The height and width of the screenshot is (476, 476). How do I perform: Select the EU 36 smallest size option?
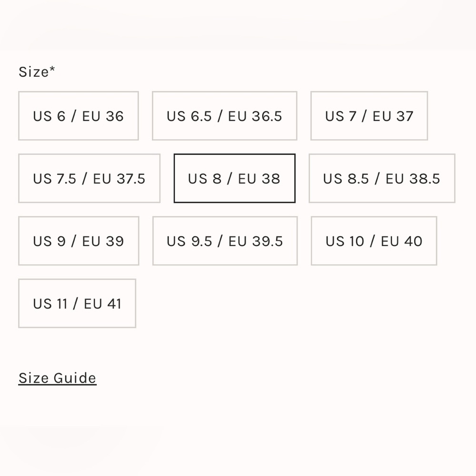tap(79, 116)
